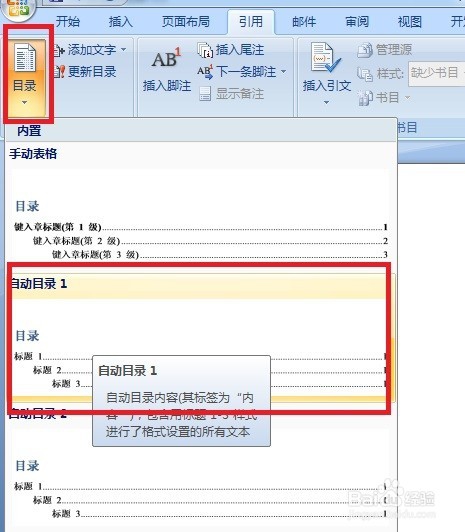The image size is (465, 532).
Task: Expand the 目录 dropdown arrow
Action: pos(24,102)
